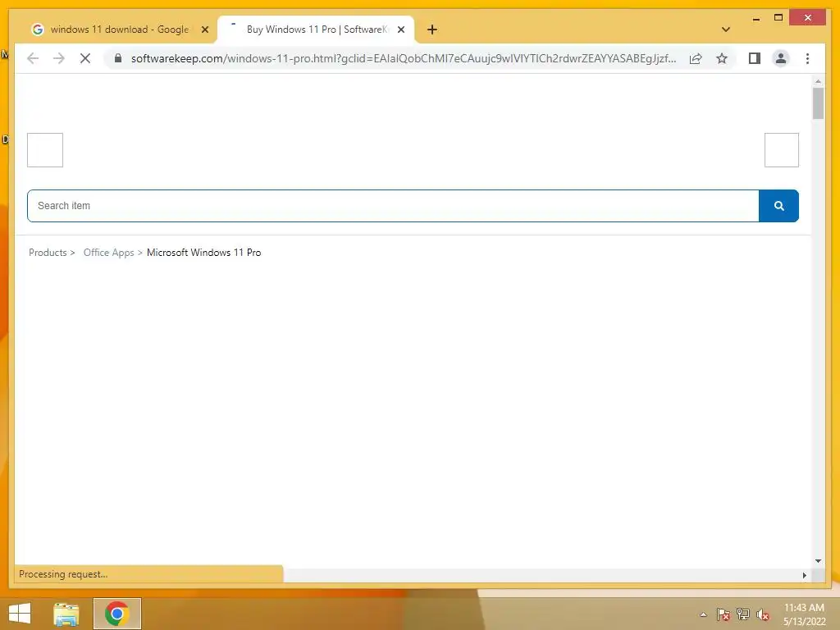Open Windows Start button
The height and width of the screenshot is (630, 840).
[20, 614]
